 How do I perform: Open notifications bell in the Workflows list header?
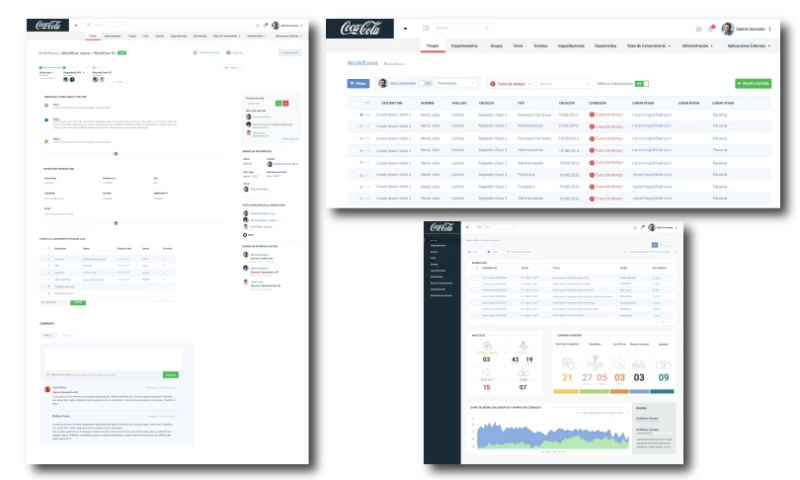(x=710, y=29)
